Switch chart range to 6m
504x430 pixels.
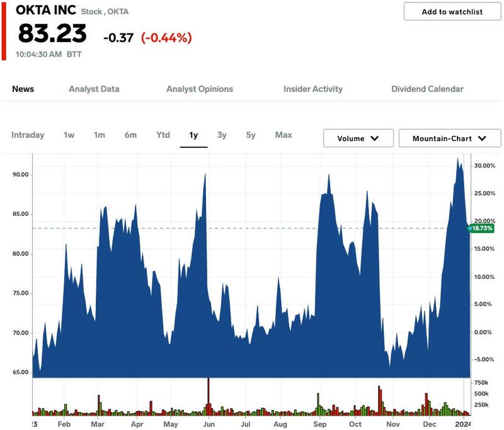pyautogui.click(x=130, y=135)
